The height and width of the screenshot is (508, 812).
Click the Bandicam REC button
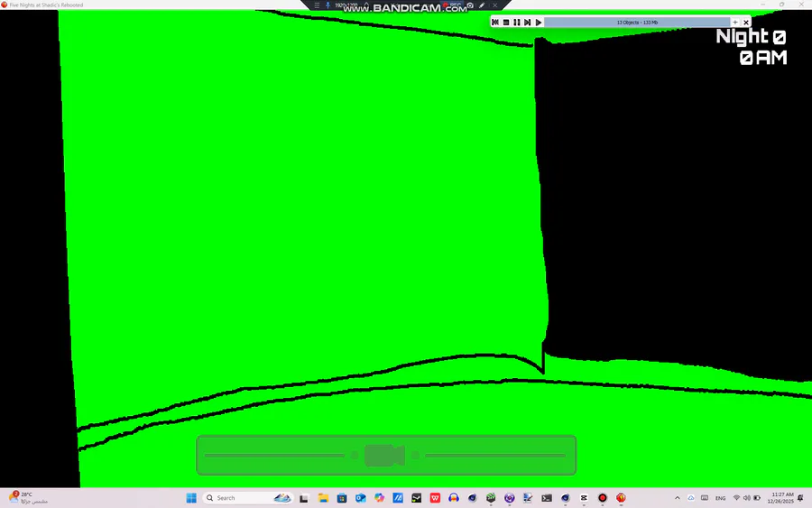pyautogui.click(x=450, y=5)
